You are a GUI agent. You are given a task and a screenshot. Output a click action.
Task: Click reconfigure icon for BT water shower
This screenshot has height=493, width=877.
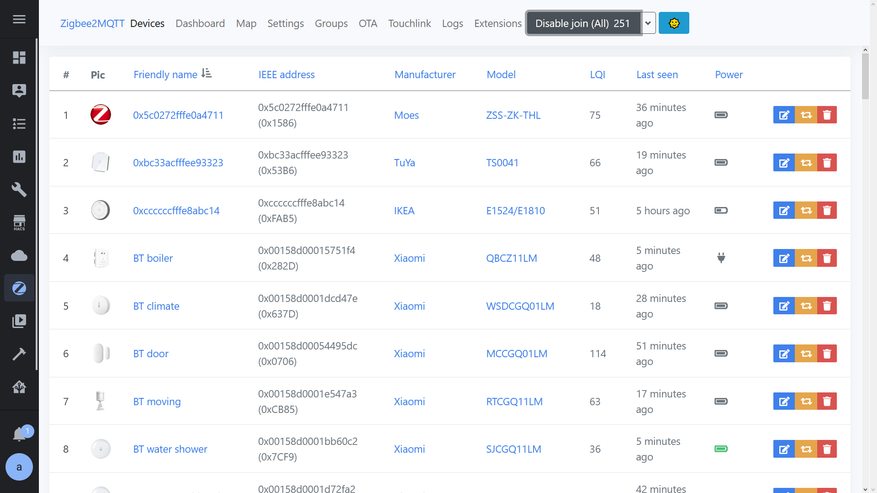coord(805,449)
